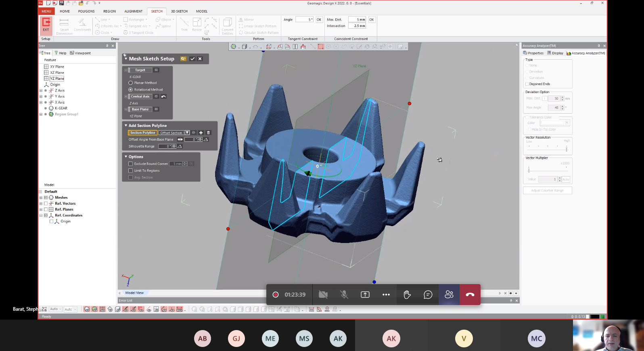Enable the Exclude Round Corner checkbox
This screenshot has width=644, height=351.
pyautogui.click(x=131, y=164)
